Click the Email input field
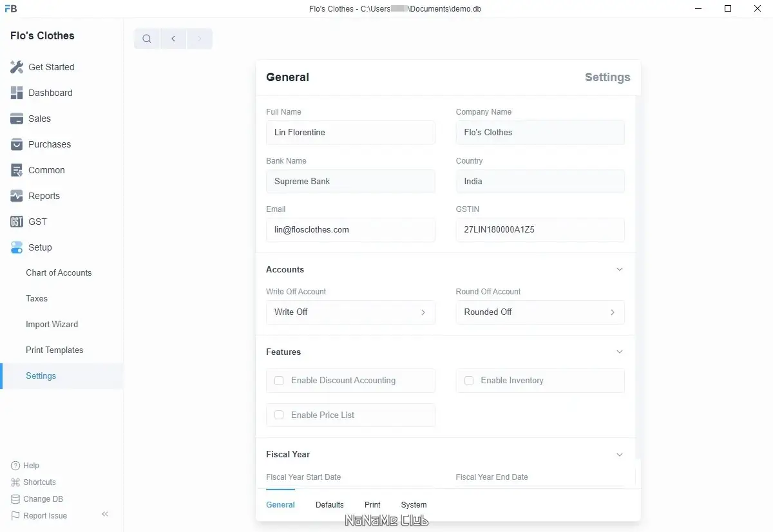 [x=350, y=230]
